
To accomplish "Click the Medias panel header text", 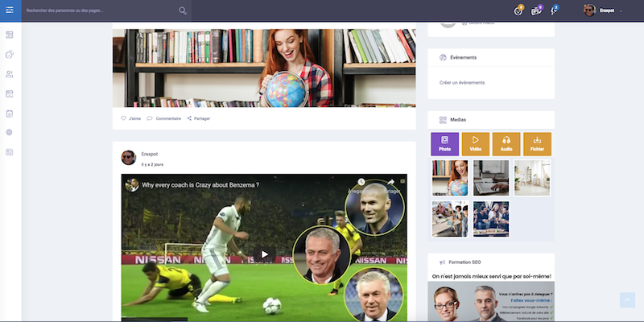I will point(458,120).
